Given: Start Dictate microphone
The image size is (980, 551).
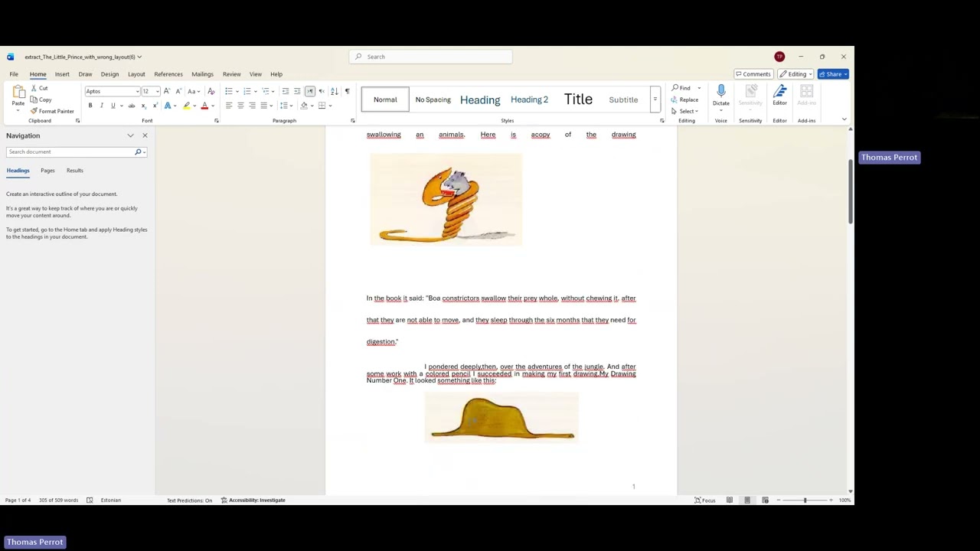Looking at the screenshot, I should 720,92.
